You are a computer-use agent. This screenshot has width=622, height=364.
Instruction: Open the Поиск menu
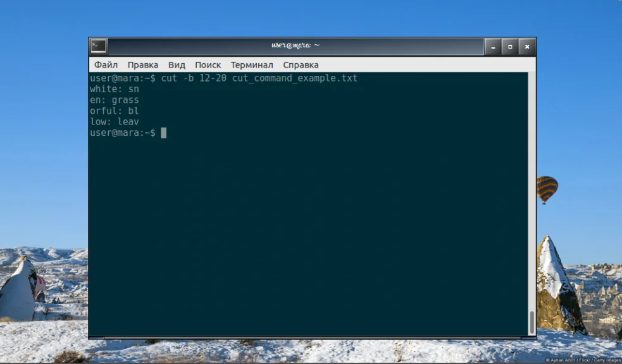pyautogui.click(x=208, y=65)
